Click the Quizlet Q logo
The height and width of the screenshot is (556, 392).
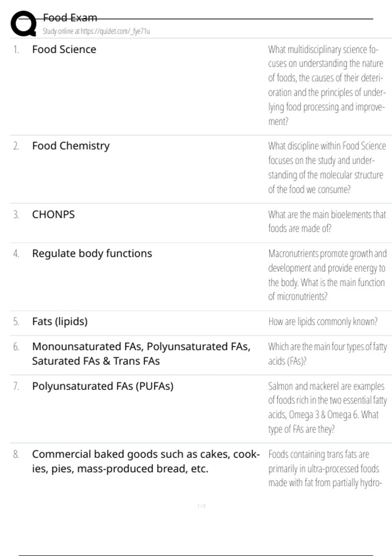click(x=24, y=23)
